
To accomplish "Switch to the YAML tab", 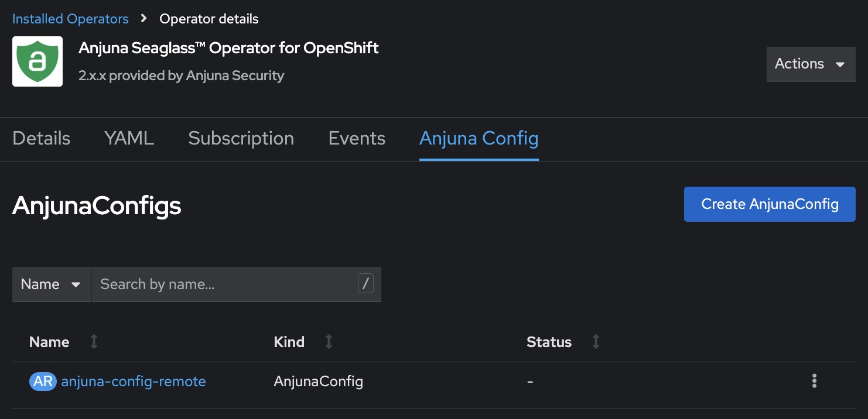I will pyautogui.click(x=128, y=138).
